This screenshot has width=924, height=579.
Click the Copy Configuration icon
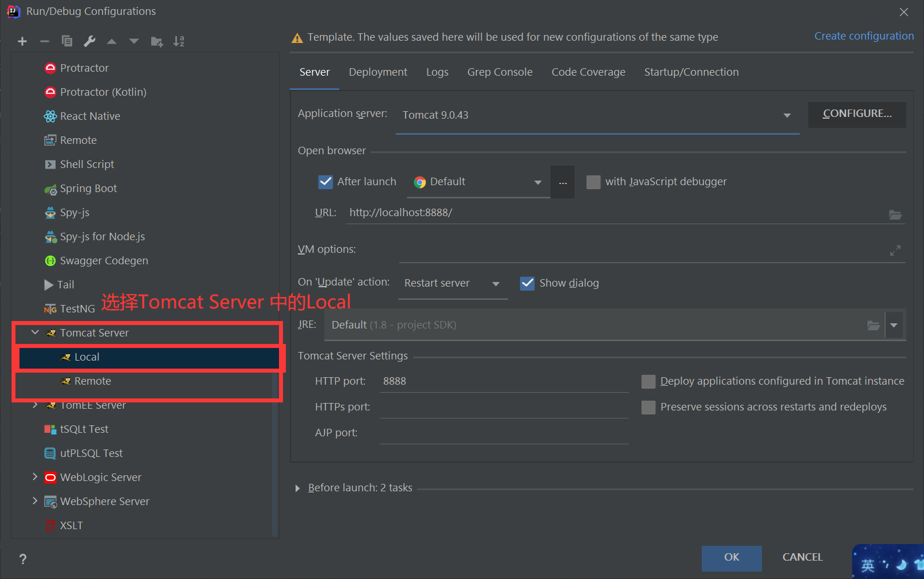(x=67, y=41)
